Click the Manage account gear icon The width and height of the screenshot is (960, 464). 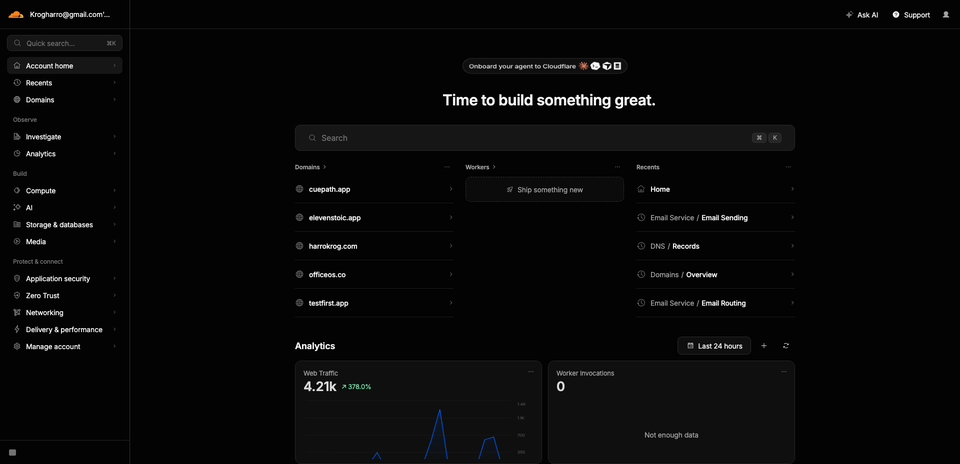click(x=17, y=346)
